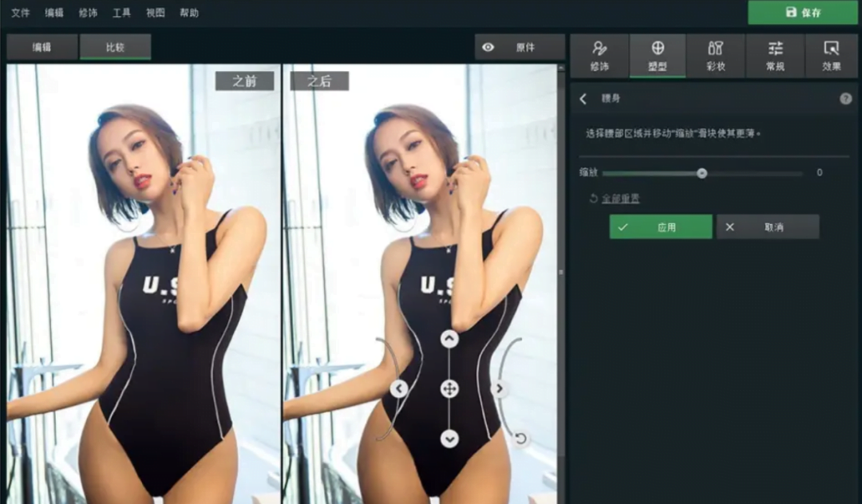
Task: Apply changes with the green 应用 button
Action: tap(660, 226)
